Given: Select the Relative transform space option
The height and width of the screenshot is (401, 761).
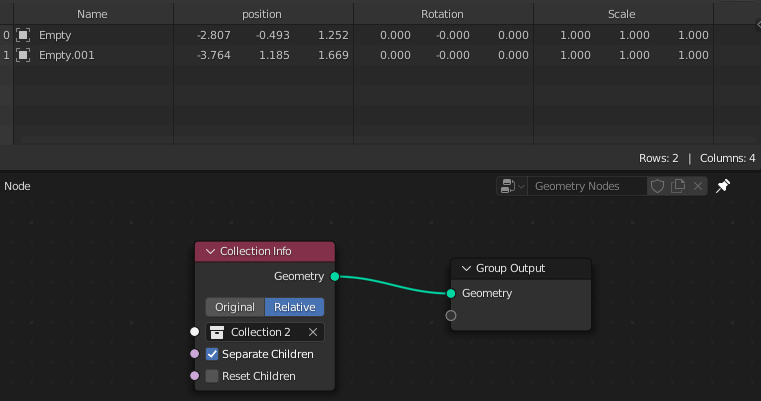Looking at the screenshot, I should point(294,307).
